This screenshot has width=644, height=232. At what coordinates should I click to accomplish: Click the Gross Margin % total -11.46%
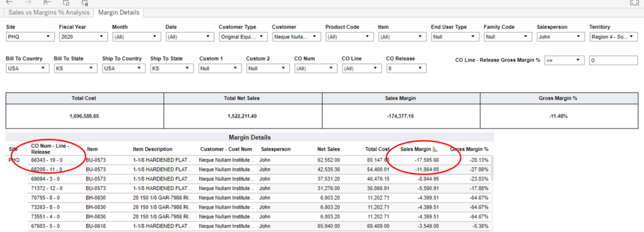pyautogui.click(x=558, y=116)
